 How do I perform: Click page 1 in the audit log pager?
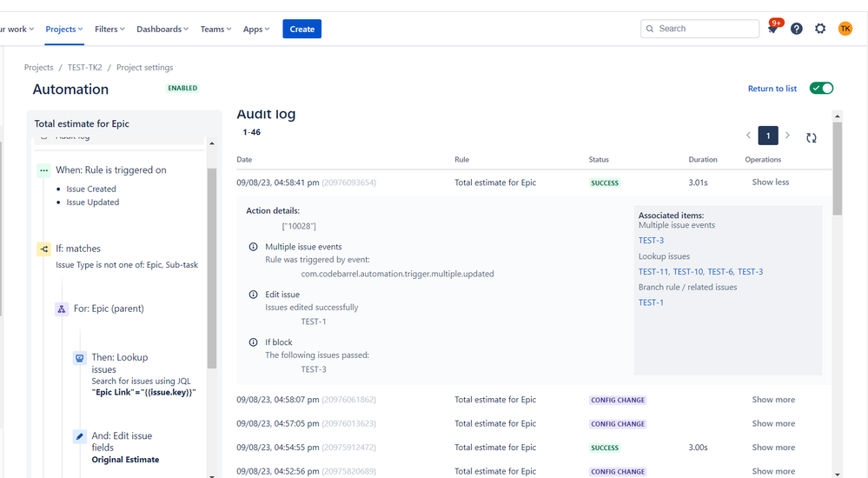click(768, 136)
